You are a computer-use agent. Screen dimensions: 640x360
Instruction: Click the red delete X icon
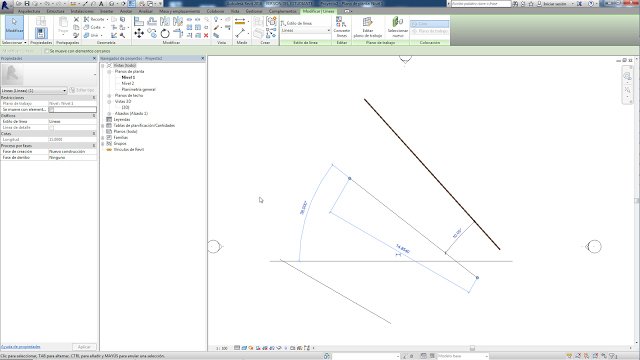click(x=206, y=36)
